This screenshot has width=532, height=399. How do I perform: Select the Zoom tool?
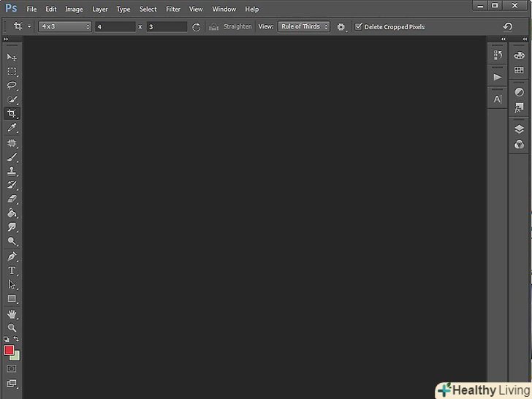tap(12, 327)
